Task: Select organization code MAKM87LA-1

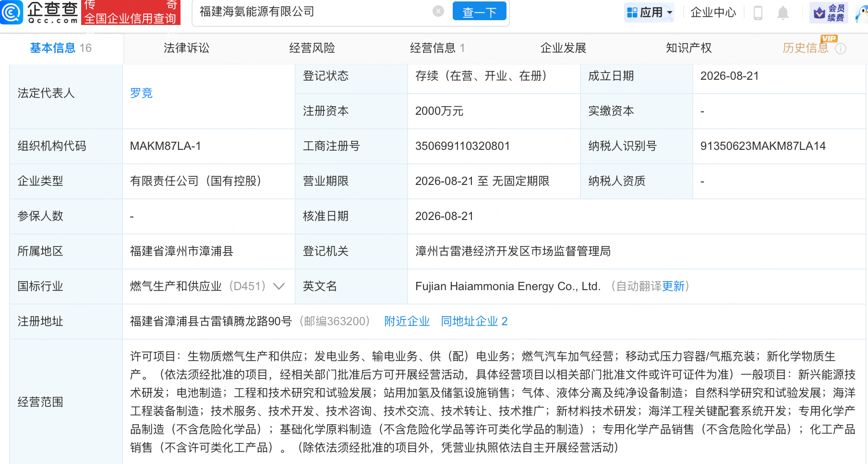Action: point(166,146)
